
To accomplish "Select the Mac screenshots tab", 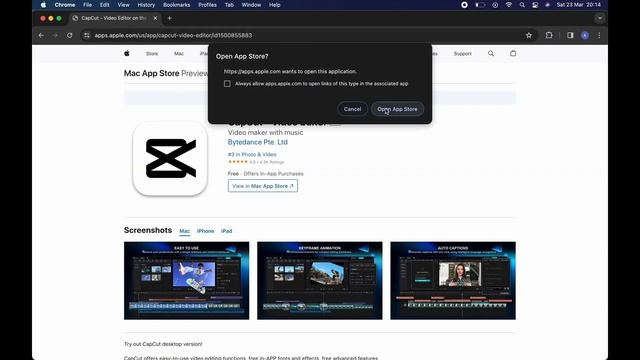I will point(184,231).
